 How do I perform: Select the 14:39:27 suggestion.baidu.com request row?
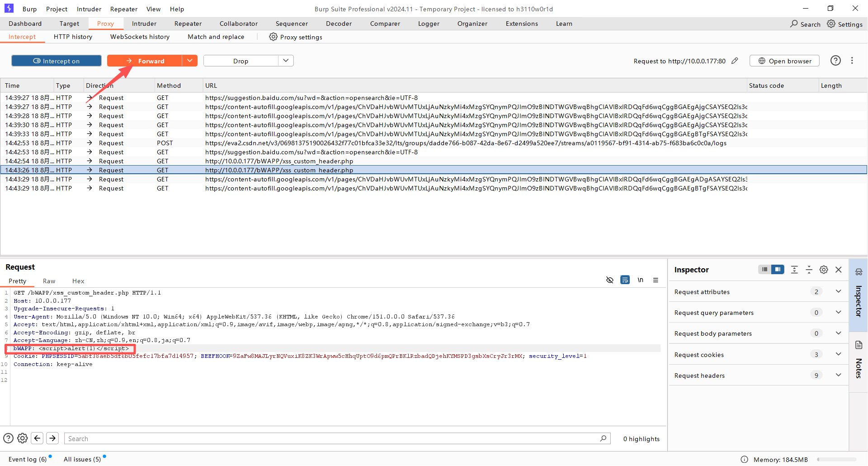tap(434, 98)
